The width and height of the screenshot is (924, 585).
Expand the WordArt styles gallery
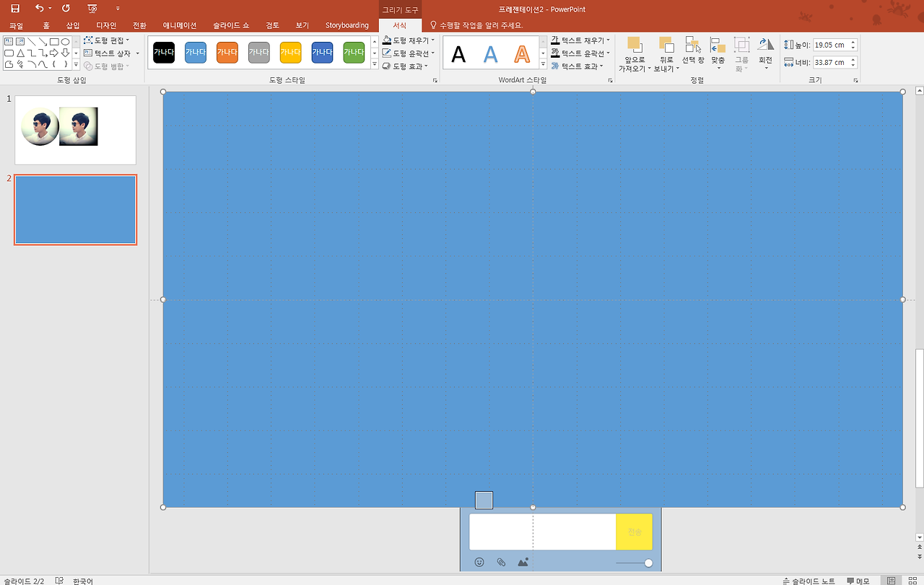click(x=543, y=64)
